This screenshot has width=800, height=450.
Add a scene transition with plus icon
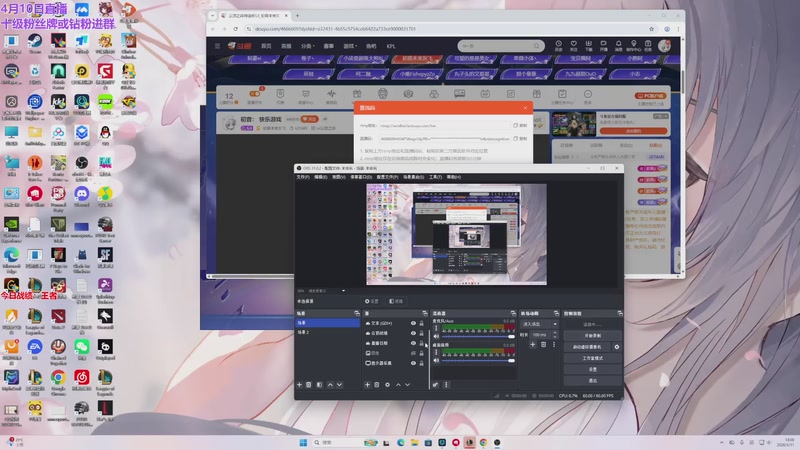point(533,344)
